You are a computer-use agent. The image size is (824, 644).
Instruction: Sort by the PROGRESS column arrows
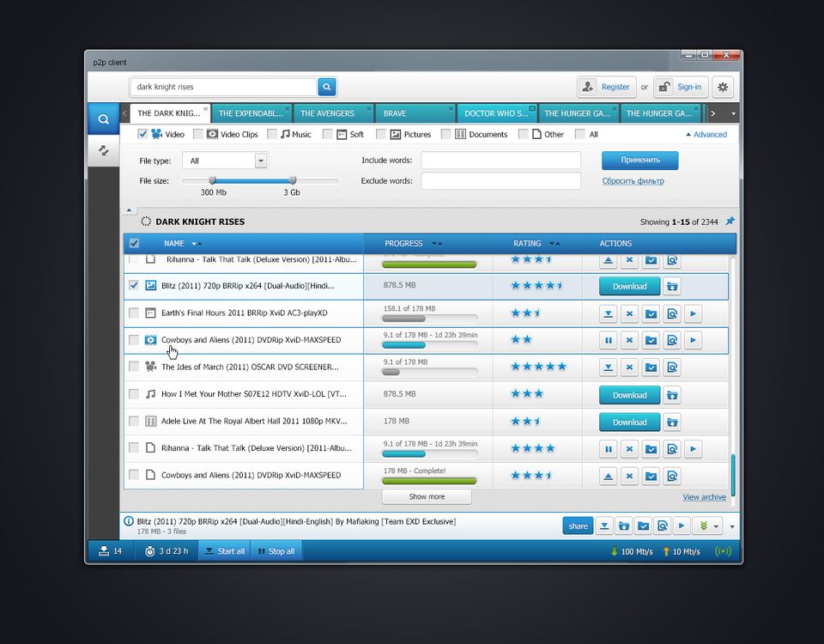click(x=437, y=243)
